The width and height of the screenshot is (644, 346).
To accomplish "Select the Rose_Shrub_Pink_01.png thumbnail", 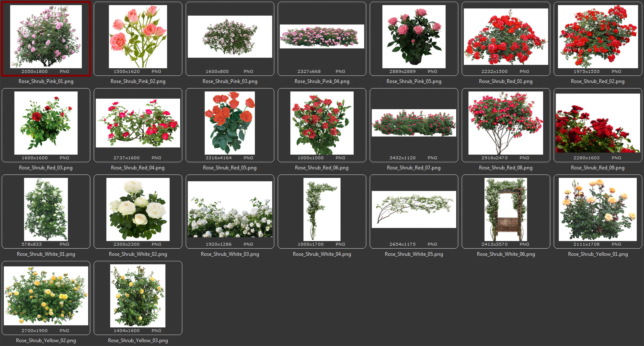I will [x=46, y=37].
